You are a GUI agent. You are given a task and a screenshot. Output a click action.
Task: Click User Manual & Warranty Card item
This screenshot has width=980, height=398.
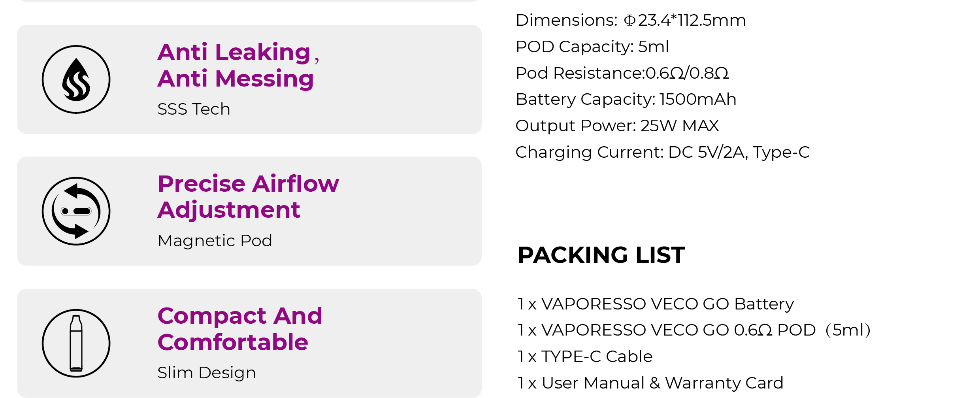650,383
